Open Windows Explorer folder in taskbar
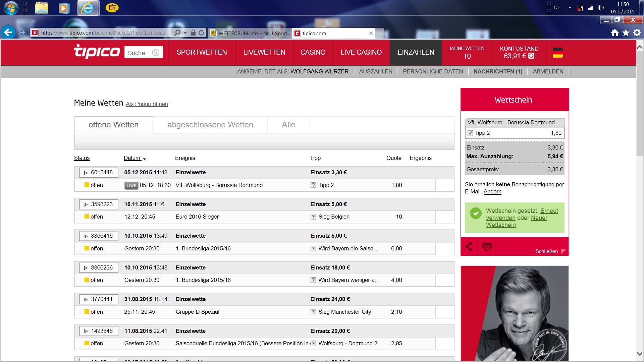644x362 pixels. 42,8
